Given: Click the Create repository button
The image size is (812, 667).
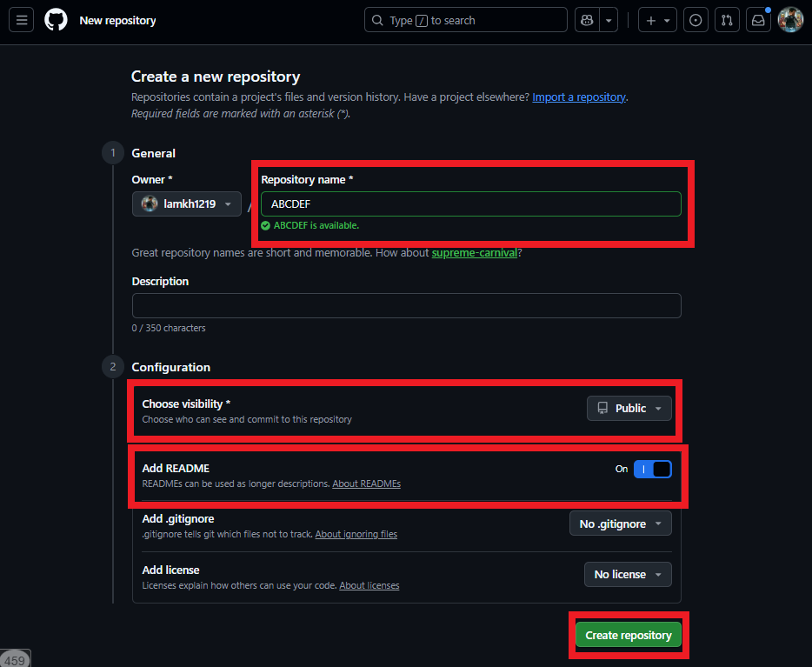Looking at the screenshot, I should point(629,636).
